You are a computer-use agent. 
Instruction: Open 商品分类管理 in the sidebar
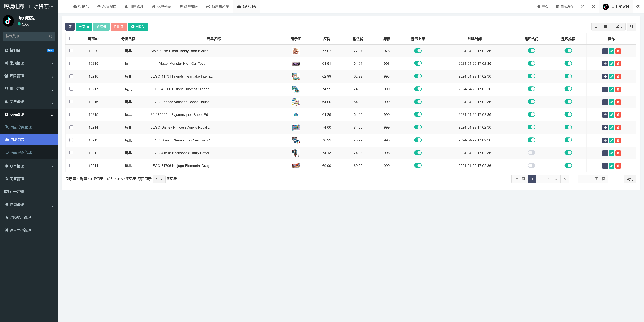(21, 127)
